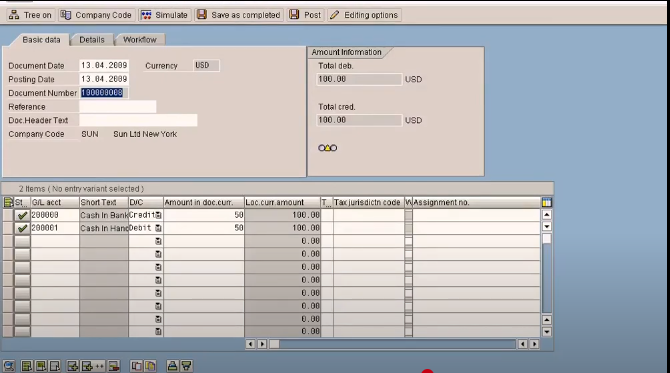670x373 pixels.
Task: Click the Tree on toolbar button
Action: (30, 15)
